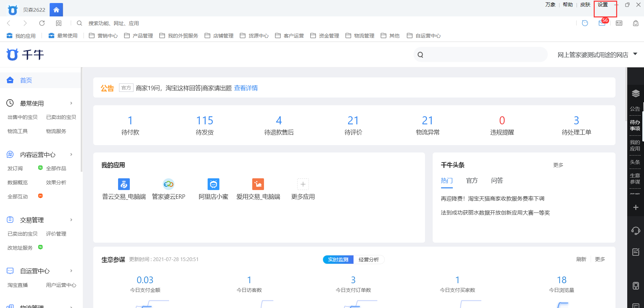View the 3 待处理工单 items
The width and height of the screenshot is (644, 308).
(576, 125)
